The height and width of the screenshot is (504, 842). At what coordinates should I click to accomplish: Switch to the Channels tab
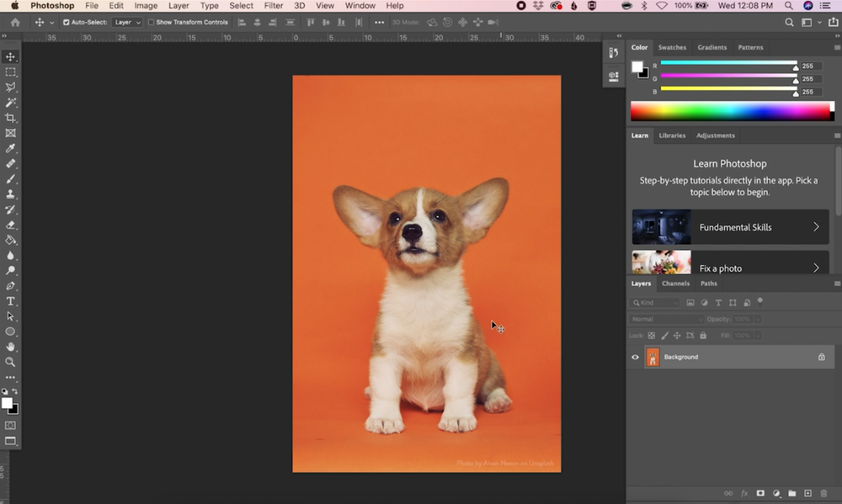click(x=676, y=284)
